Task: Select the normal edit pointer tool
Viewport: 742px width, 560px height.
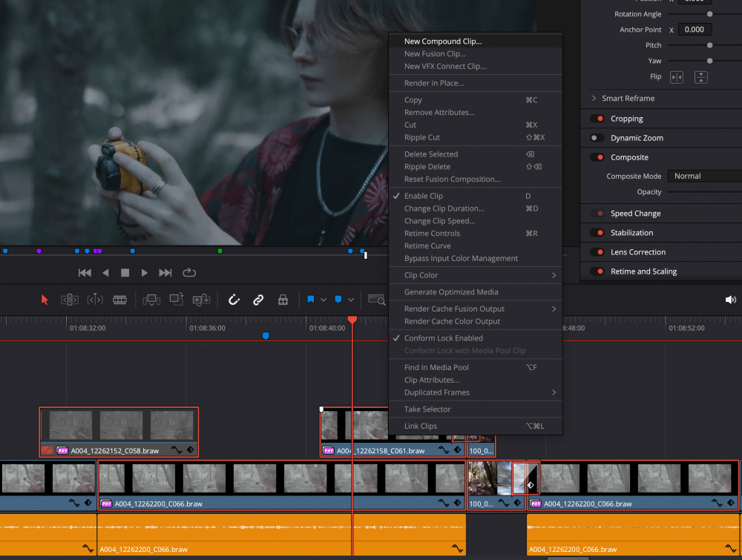Action: tap(45, 300)
